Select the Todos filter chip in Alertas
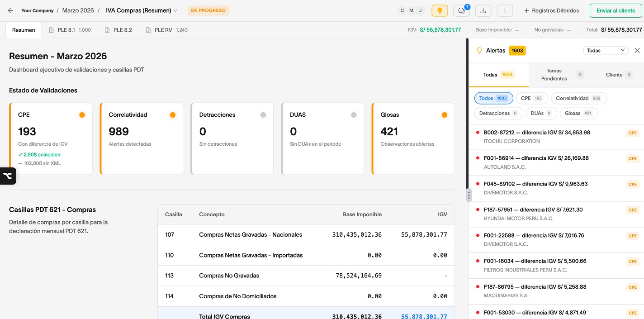 click(x=493, y=98)
